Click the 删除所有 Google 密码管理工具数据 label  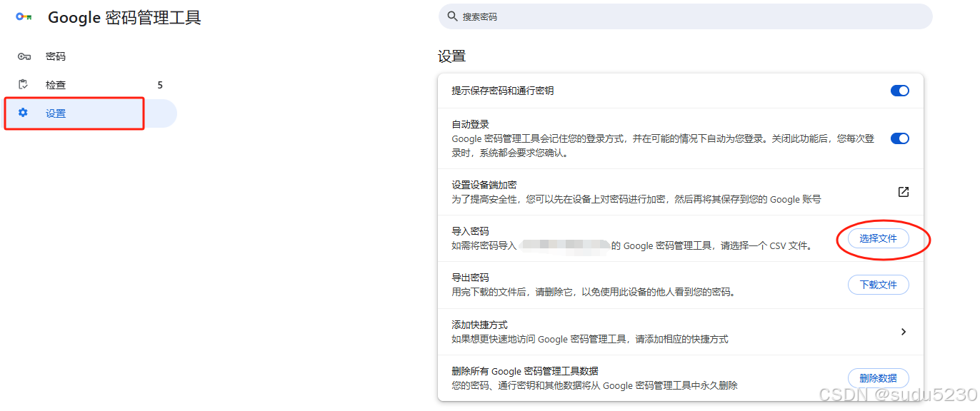[x=525, y=371]
